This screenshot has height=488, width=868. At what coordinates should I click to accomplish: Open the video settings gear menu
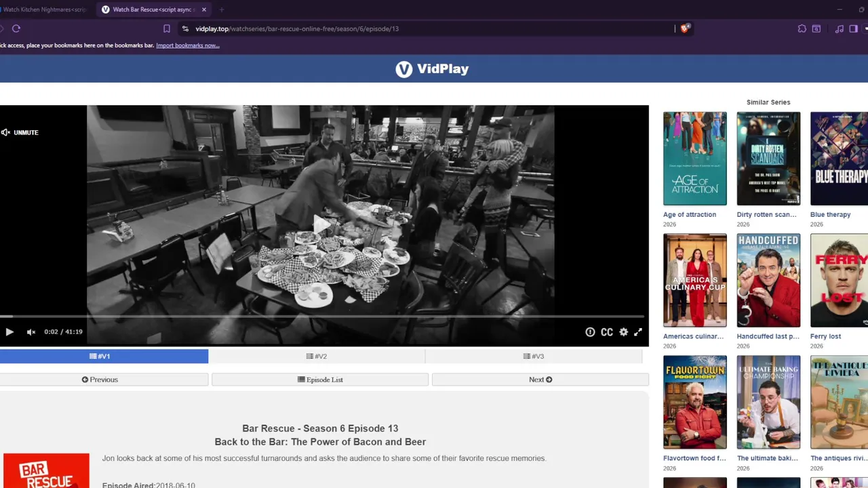[x=623, y=332]
